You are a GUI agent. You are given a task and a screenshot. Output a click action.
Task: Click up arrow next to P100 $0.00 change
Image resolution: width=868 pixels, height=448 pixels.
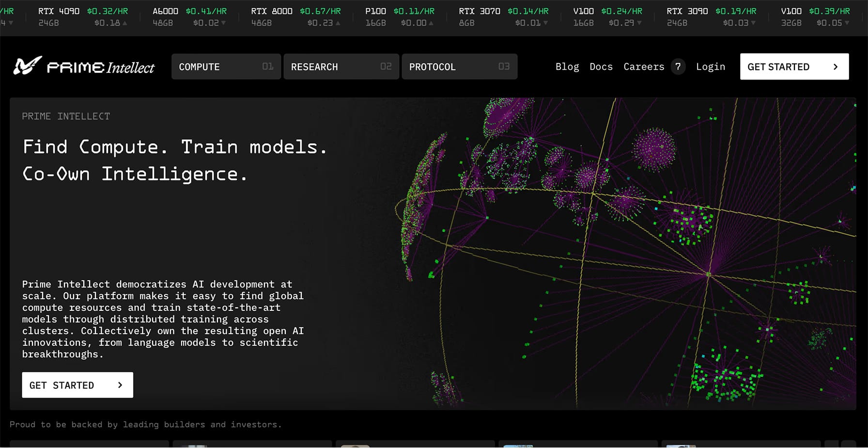point(431,23)
